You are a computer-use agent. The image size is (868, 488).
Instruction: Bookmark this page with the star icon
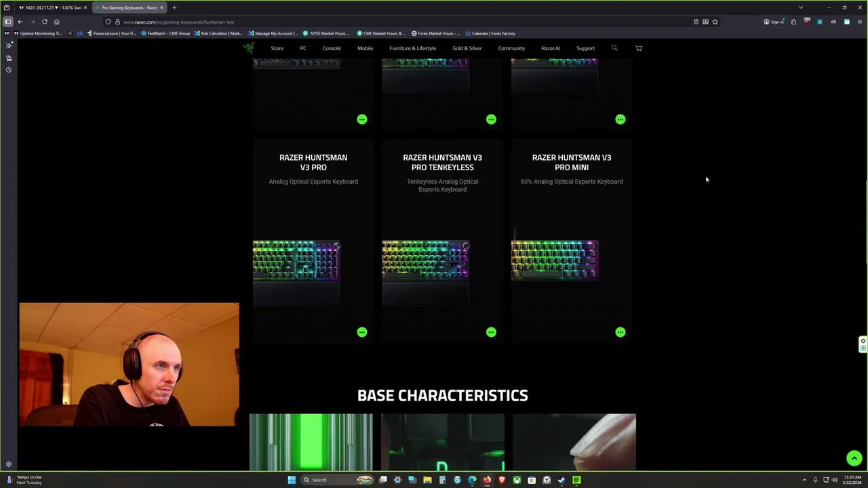point(715,22)
